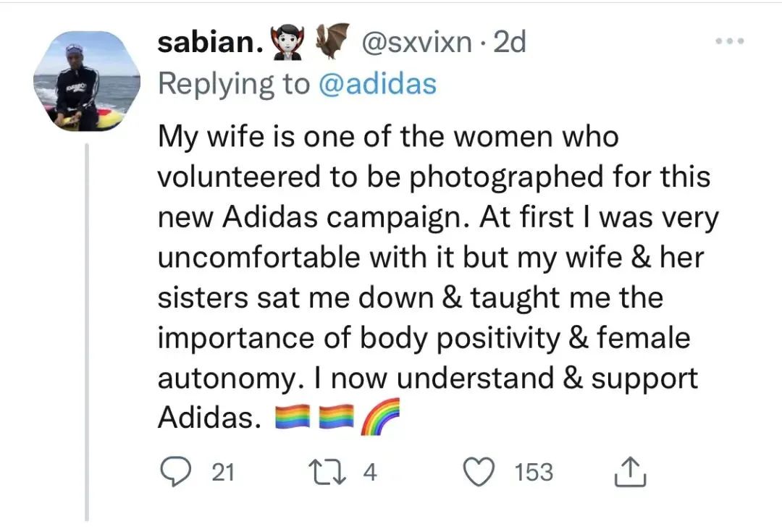This screenshot has height=532, width=782.
Task: Click the retweet count of 4
Action: click(x=369, y=473)
